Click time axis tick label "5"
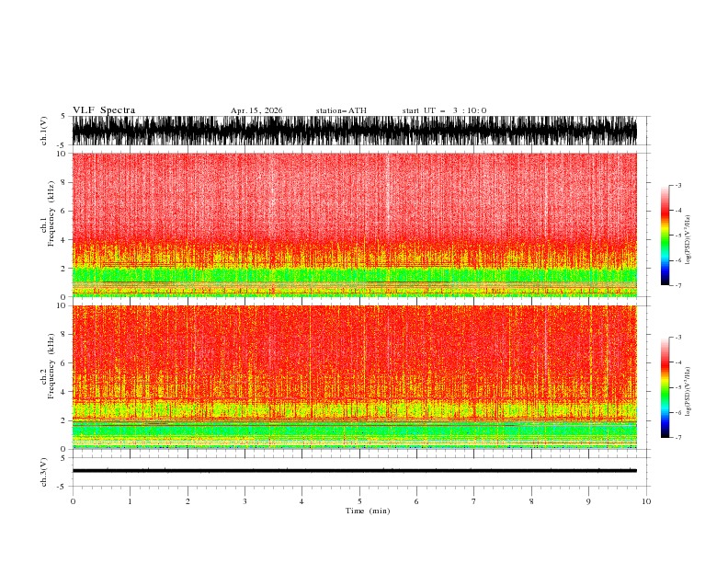This screenshot has width=728, height=563. pos(359,501)
